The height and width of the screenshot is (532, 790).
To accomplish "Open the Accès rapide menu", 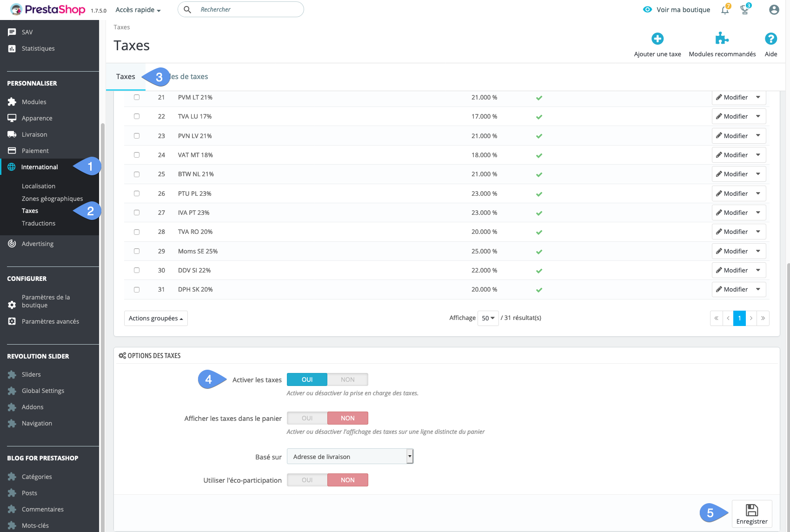I will [138, 10].
